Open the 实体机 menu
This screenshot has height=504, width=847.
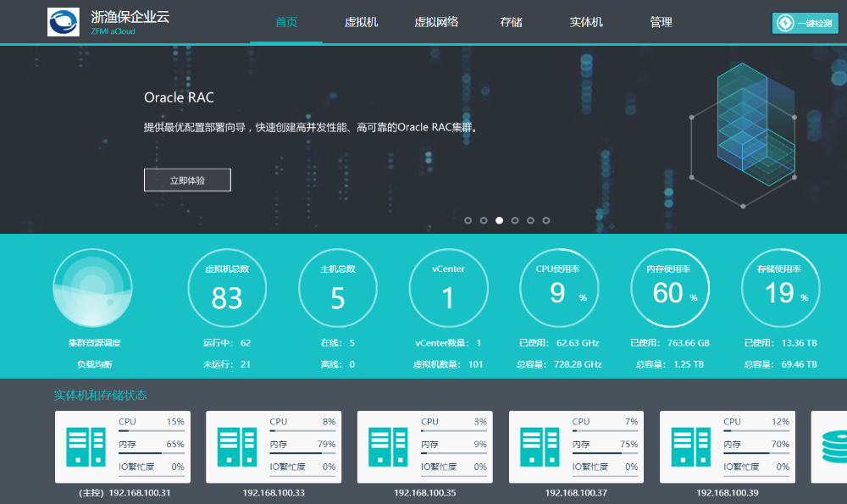coord(586,22)
